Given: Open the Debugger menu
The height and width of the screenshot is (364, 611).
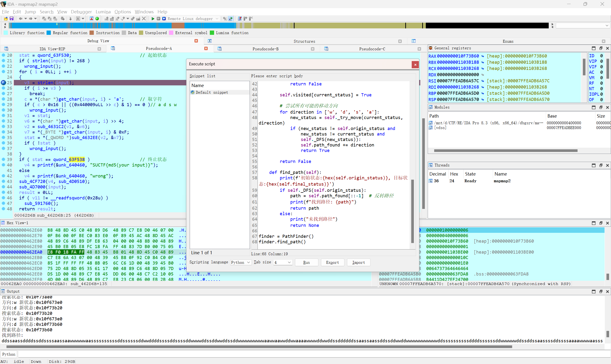Looking at the screenshot, I should (x=81, y=12).
